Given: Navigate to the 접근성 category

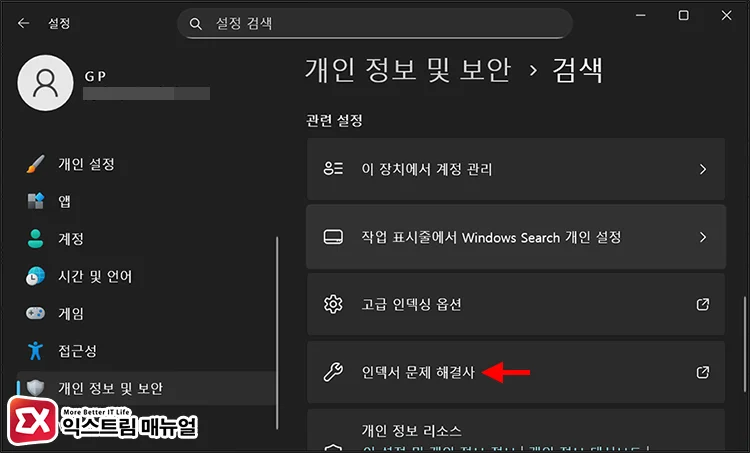Looking at the screenshot, I should [x=146, y=351].
